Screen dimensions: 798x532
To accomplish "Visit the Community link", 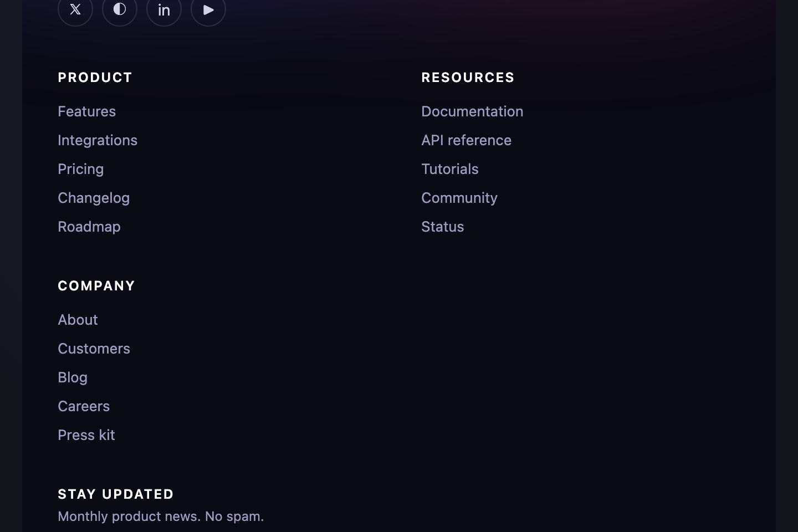I will (x=459, y=198).
